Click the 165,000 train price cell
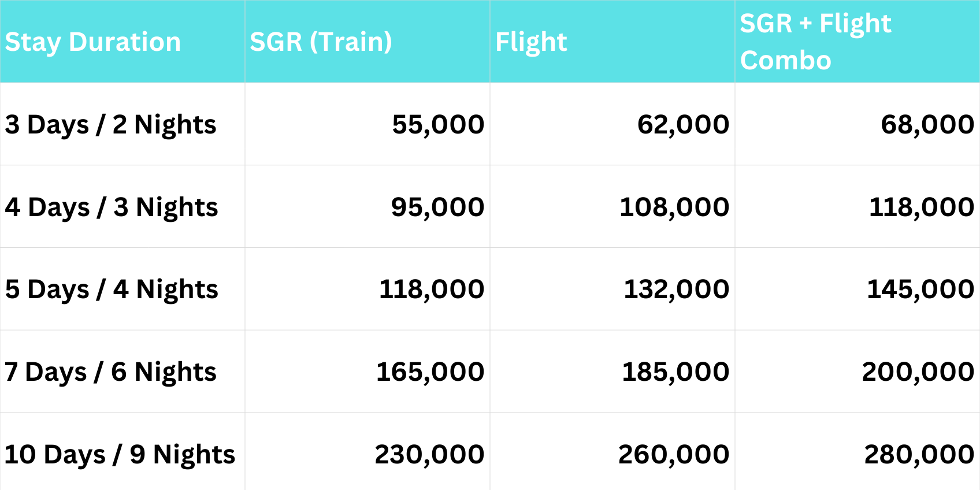 [x=430, y=372]
